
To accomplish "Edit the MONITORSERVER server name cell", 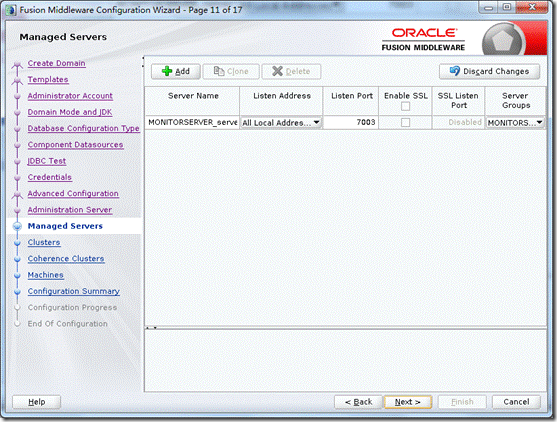I will (x=192, y=122).
